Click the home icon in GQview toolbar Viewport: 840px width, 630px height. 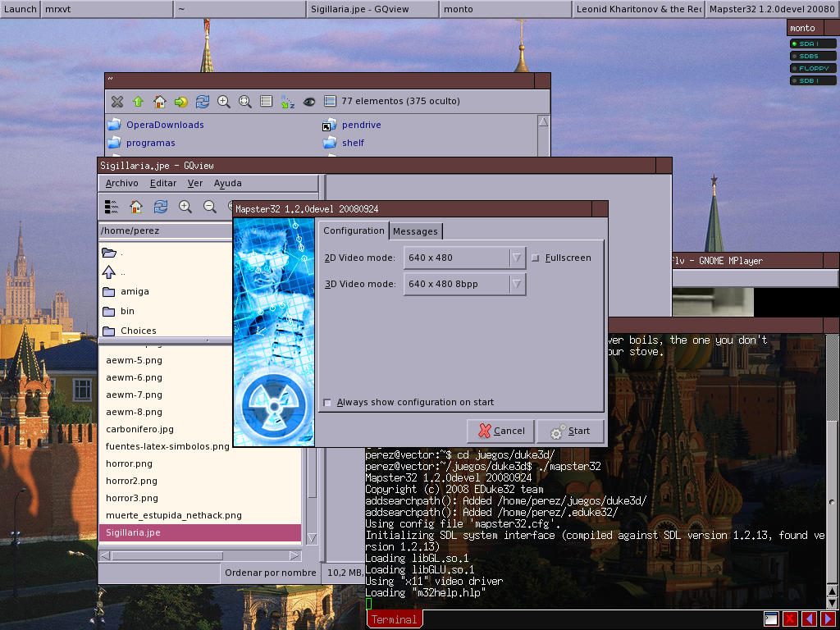click(x=136, y=207)
